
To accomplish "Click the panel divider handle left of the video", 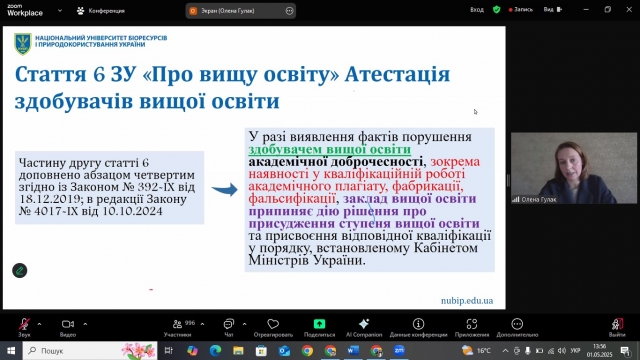I will click(x=508, y=180).
